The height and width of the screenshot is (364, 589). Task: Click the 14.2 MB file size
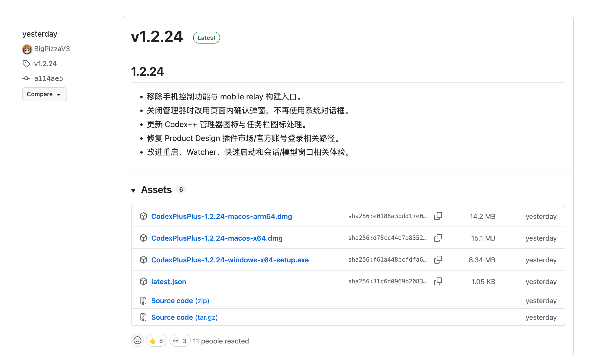pyautogui.click(x=482, y=216)
